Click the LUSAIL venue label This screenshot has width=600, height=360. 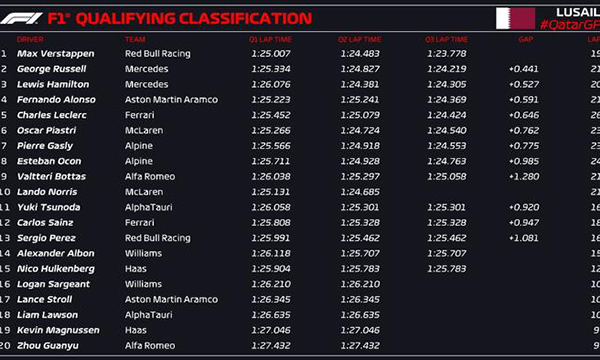pos(578,12)
